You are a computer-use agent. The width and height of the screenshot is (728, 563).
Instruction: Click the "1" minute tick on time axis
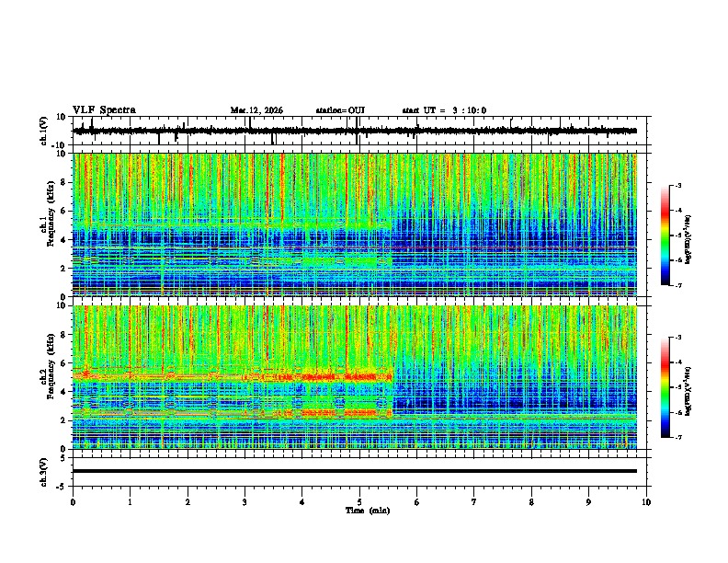pyautogui.click(x=130, y=502)
